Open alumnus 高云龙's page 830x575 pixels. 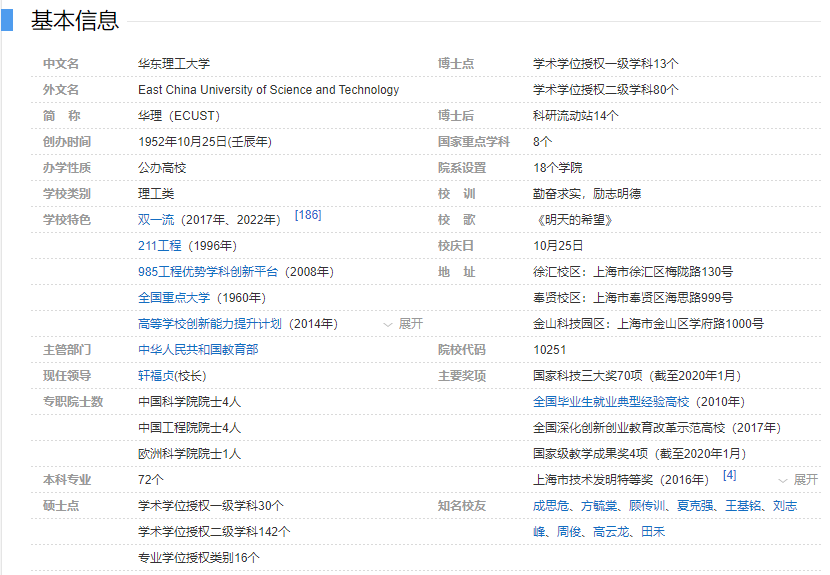click(x=611, y=532)
